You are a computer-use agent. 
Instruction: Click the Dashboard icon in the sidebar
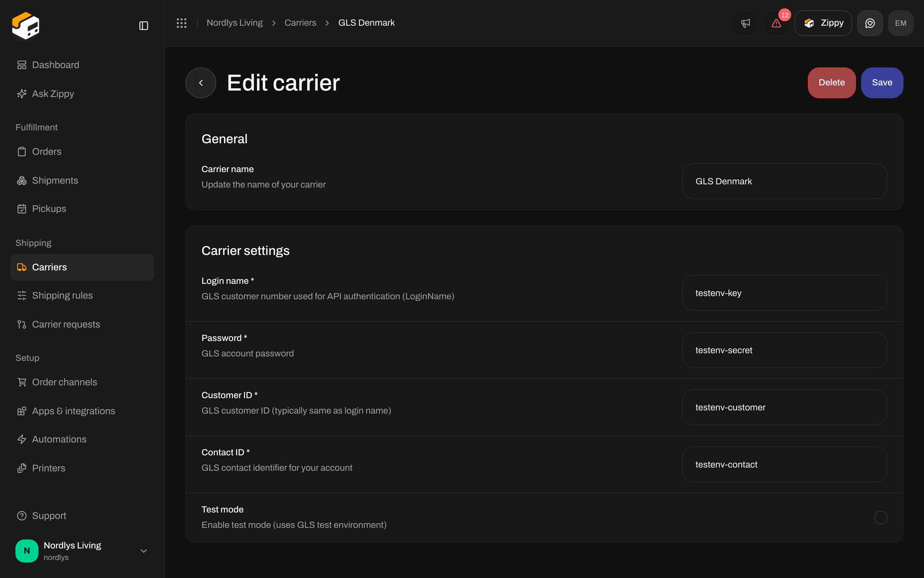[22, 65]
